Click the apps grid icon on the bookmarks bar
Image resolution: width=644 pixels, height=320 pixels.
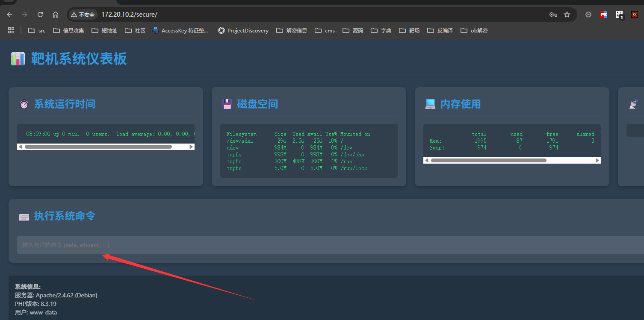(11, 30)
